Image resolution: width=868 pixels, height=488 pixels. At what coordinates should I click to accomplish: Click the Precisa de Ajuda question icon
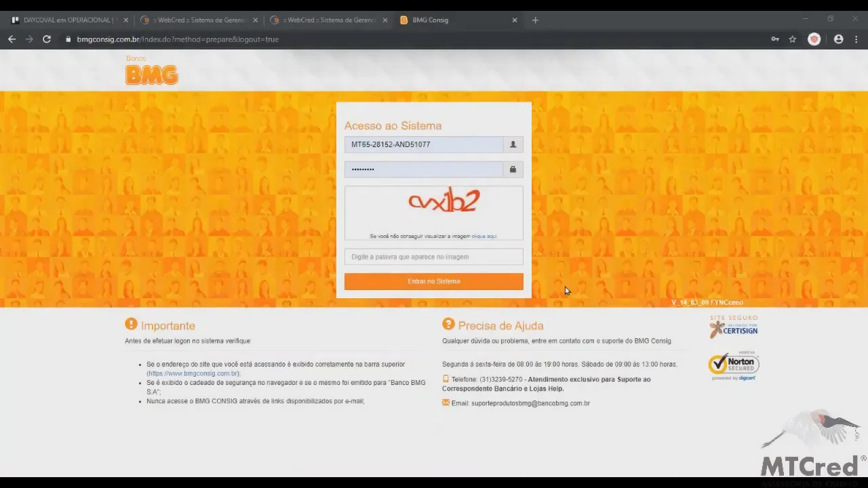click(448, 325)
